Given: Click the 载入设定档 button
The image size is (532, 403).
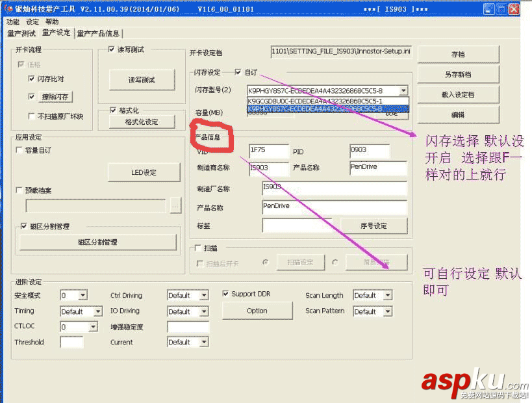Looking at the screenshot, I should click(458, 95).
